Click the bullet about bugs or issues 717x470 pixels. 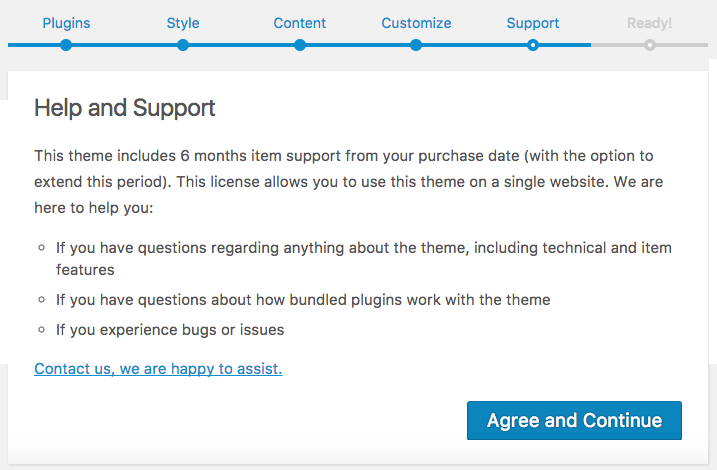pyautogui.click(x=170, y=330)
